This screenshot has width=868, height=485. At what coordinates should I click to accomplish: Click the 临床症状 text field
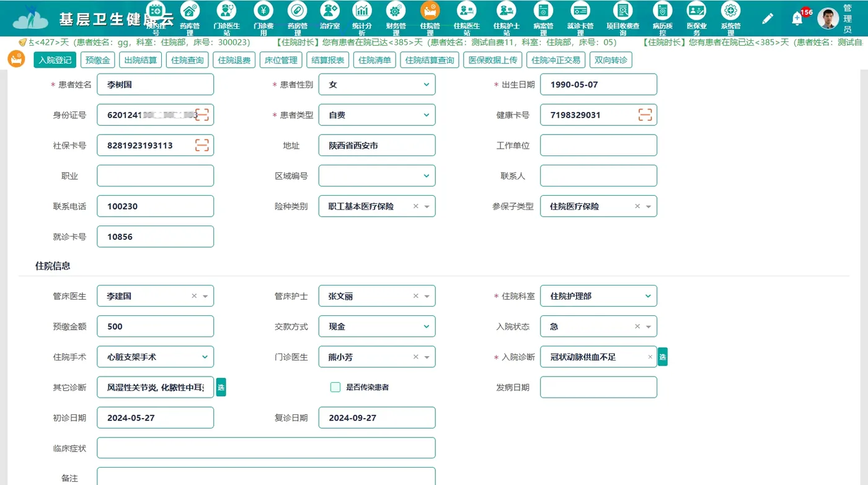pyautogui.click(x=266, y=448)
